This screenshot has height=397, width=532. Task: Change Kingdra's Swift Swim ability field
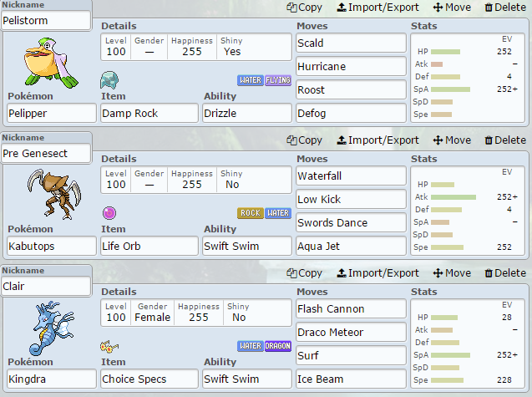[x=247, y=379]
